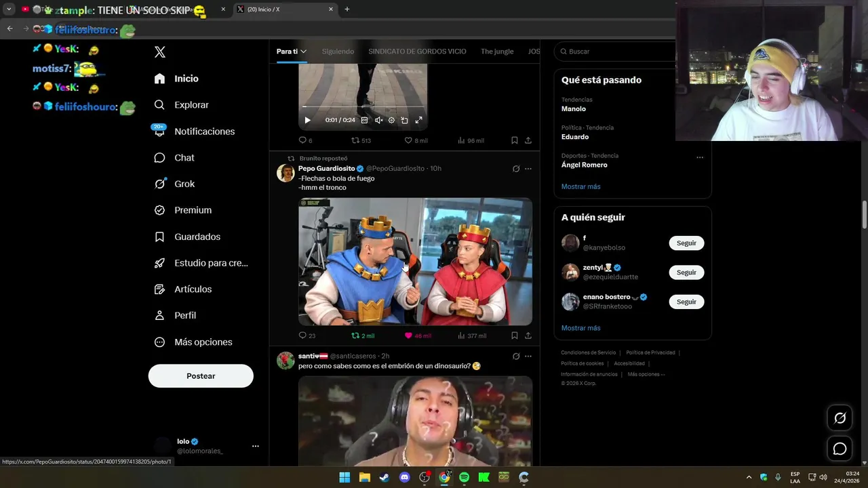Switch to the Siguiendo tab
Screen dimensions: 868x488
point(338,52)
